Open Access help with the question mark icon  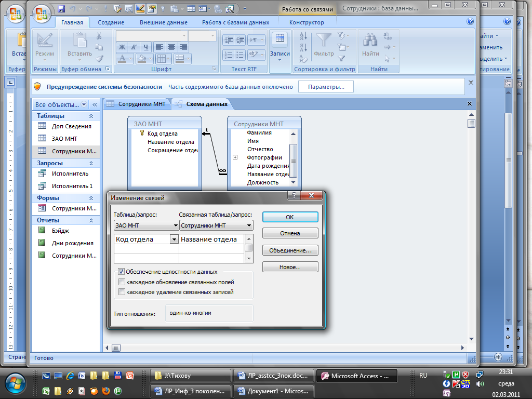pyautogui.click(x=470, y=21)
